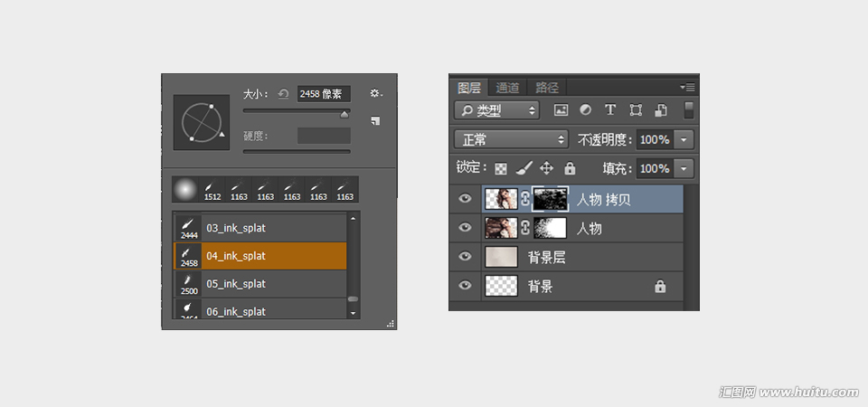The image size is (868, 407).
Task: Lock layer position move icon
Action: click(x=546, y=168)
